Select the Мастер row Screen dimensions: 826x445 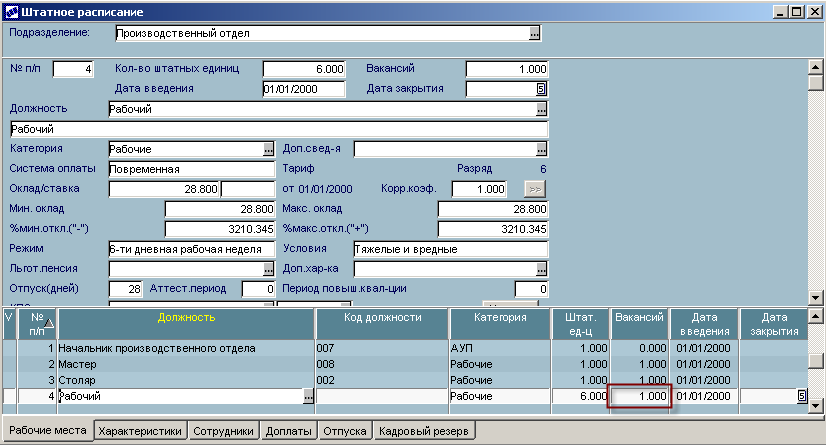point(405,364)
